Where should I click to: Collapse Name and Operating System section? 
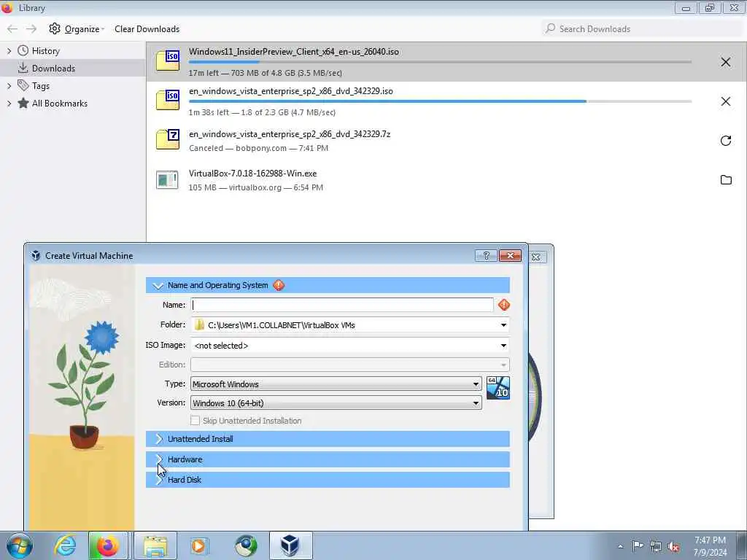coord(158,285)
